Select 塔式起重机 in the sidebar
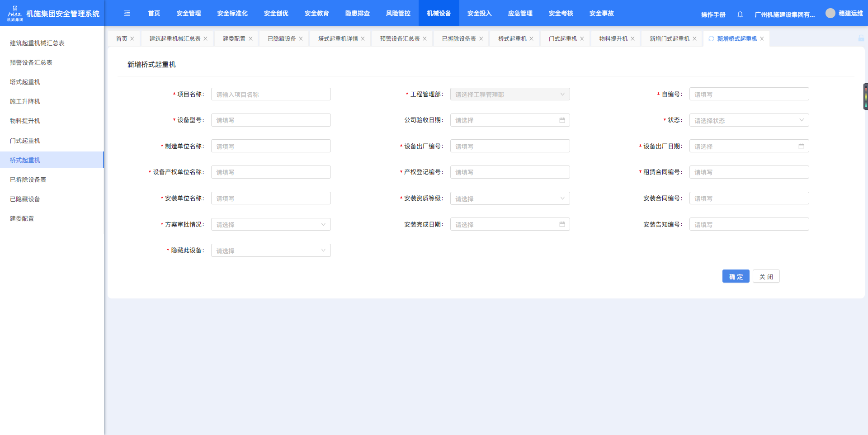 click(x=25, y=82)
